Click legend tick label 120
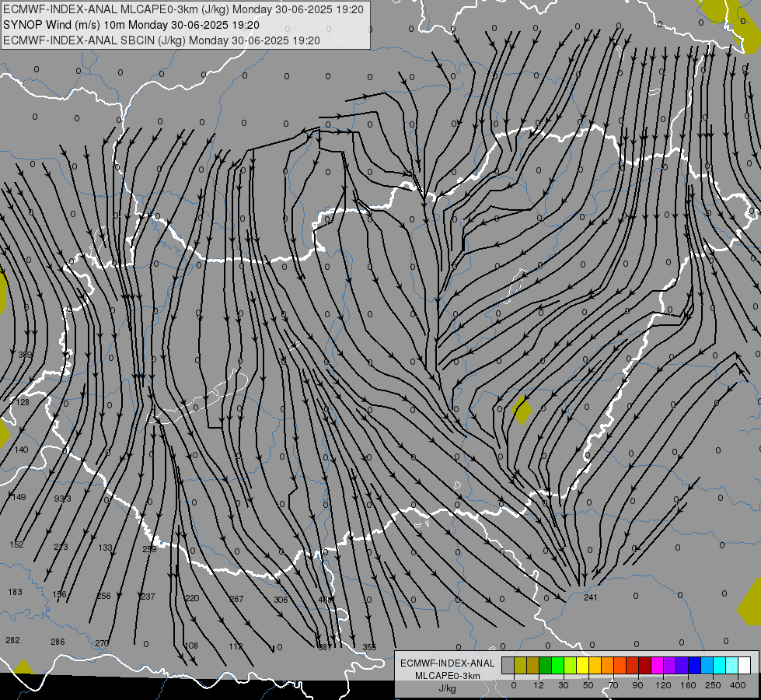Image resolution: width=761 pixels, height=700 pixels. (x=663, y=685)
